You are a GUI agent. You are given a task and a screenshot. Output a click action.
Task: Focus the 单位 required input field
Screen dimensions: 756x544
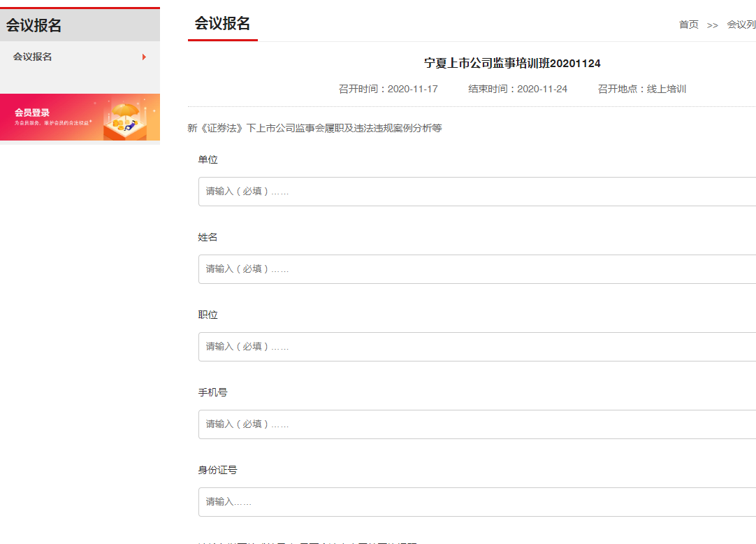click(475, 192)
